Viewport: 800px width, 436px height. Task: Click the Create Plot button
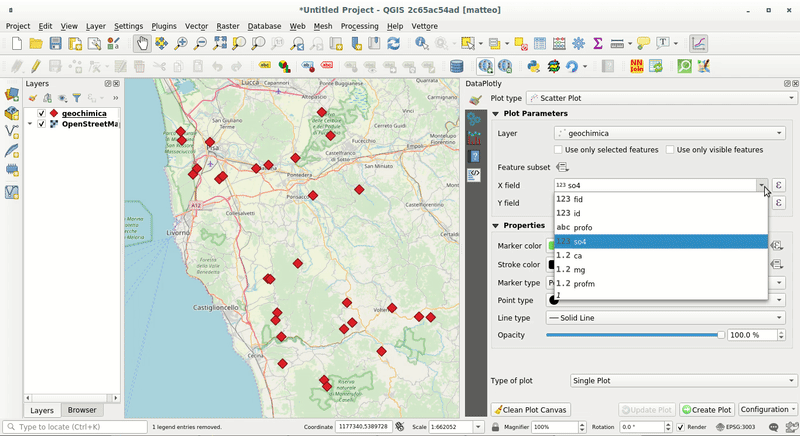point(707,410)
